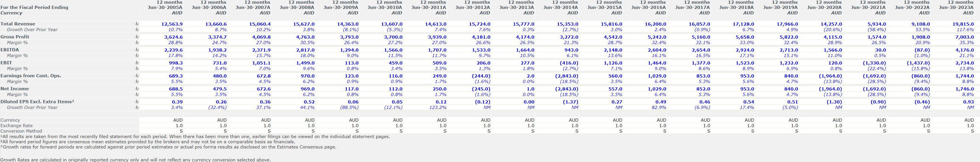Click the chart icon for Total Revenue
980x162 pixels.
coord(137,24)
